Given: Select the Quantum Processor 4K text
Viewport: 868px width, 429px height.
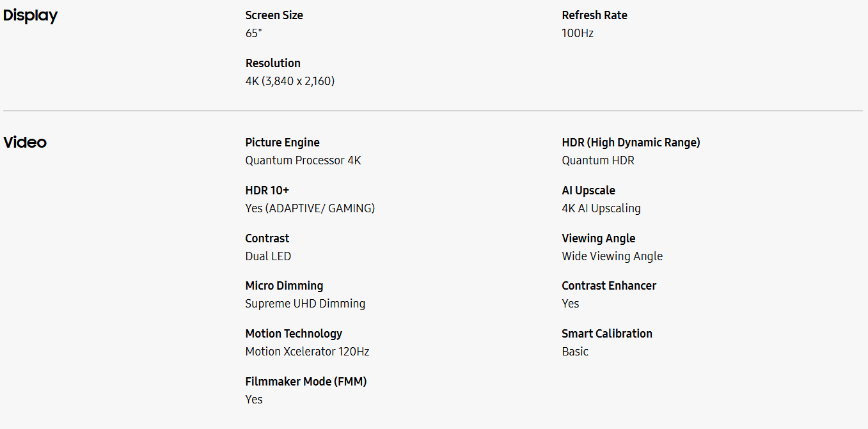Looking at the screenshot, I should [303, 160].
